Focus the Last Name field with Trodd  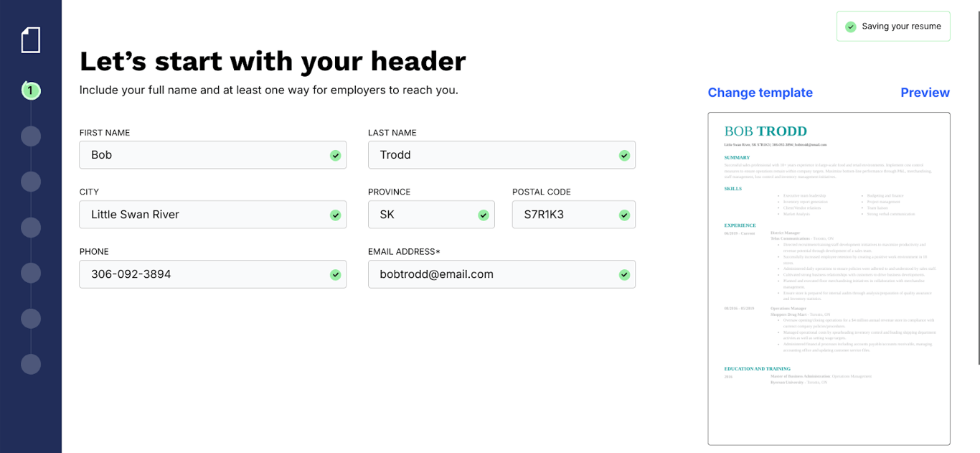pyautogui.click(x=501, y=155)
